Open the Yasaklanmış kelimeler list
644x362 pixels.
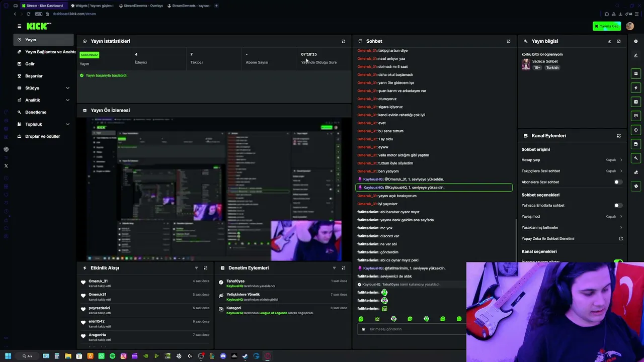pos(572,228)
